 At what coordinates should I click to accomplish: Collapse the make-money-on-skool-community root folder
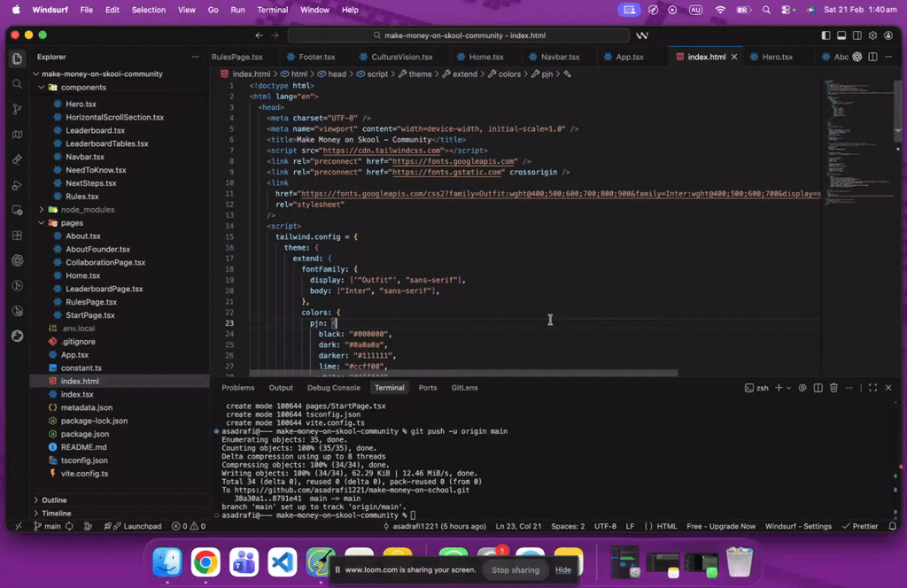tap(36, 74)
